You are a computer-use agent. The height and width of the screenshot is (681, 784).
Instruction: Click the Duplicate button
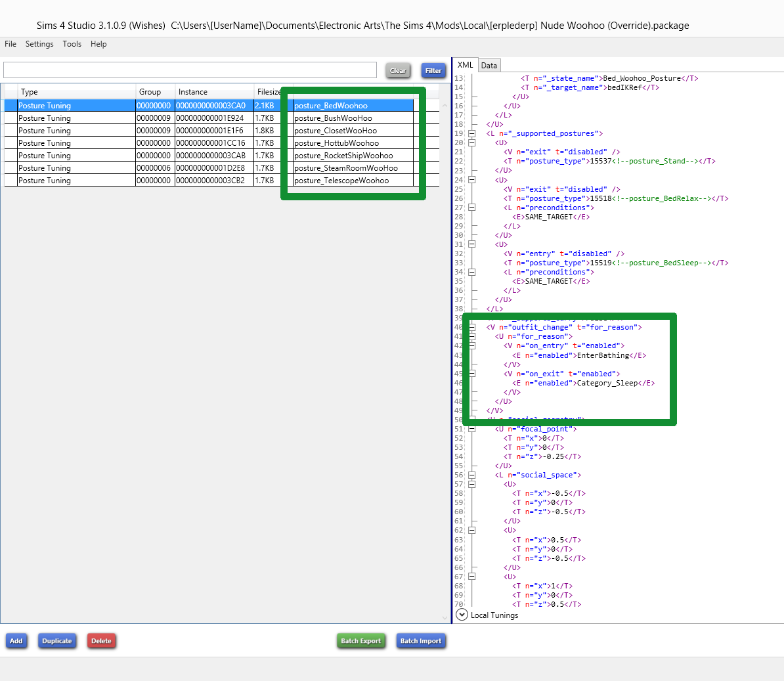(x=57, y=640)
